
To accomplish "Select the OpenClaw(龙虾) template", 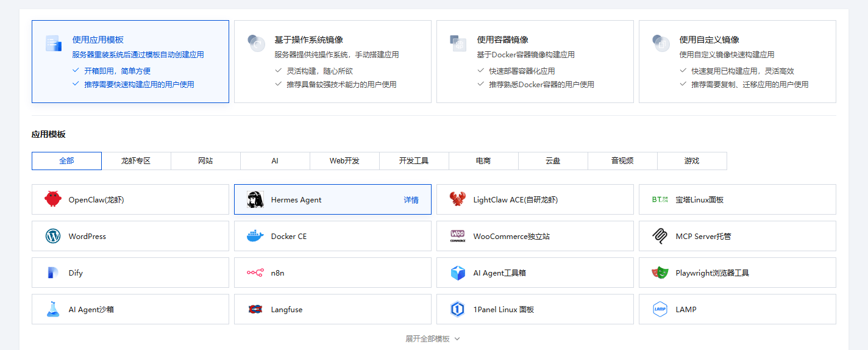I will (130, 199).
